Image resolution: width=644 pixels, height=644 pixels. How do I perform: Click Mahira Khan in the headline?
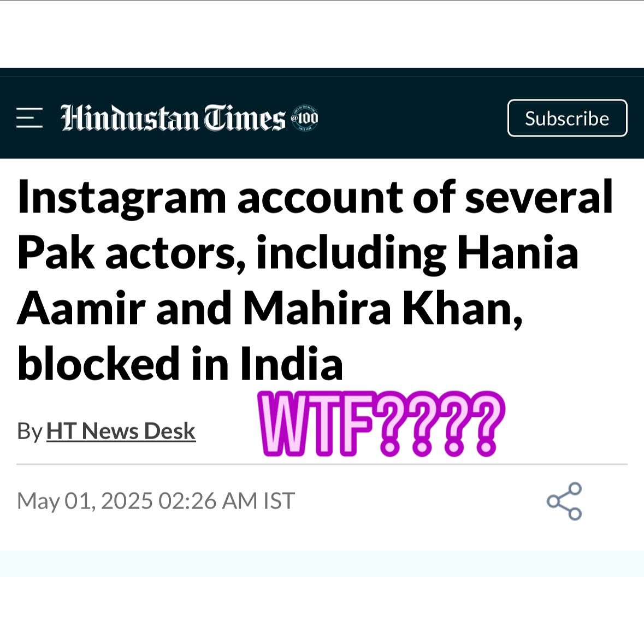pyautogui.click(x=382, y=309)
